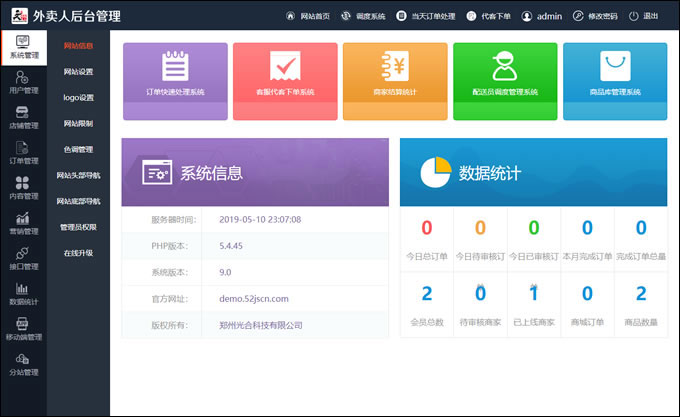Click 修改密码 in the top bar

pyautogui.click(x=603, y=17)
